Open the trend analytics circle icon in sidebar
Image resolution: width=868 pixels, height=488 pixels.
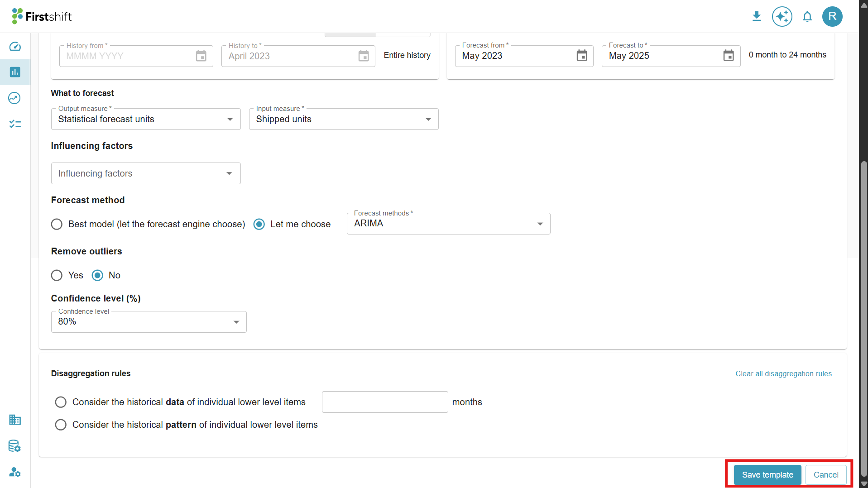[x=15, y=98]
